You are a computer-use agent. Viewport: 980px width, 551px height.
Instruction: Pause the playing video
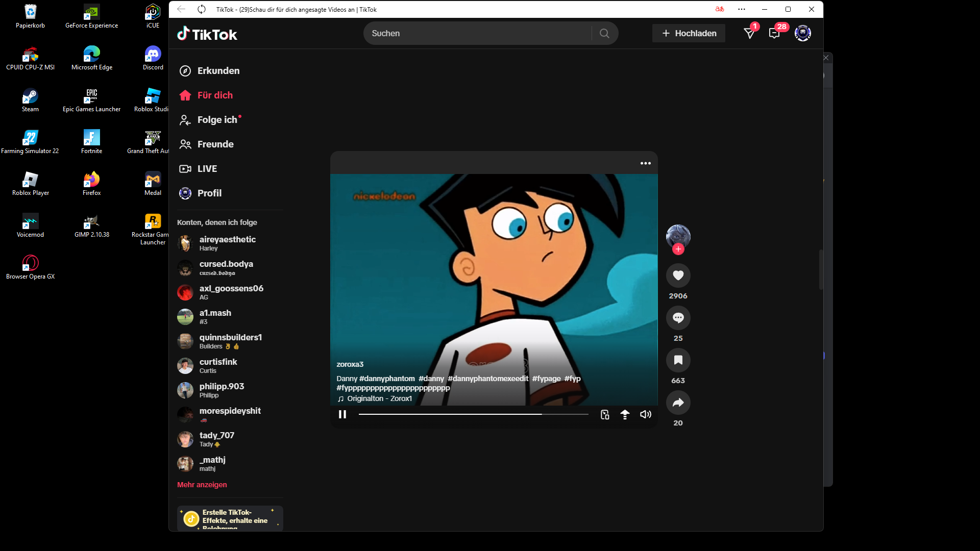coord(342,414)
